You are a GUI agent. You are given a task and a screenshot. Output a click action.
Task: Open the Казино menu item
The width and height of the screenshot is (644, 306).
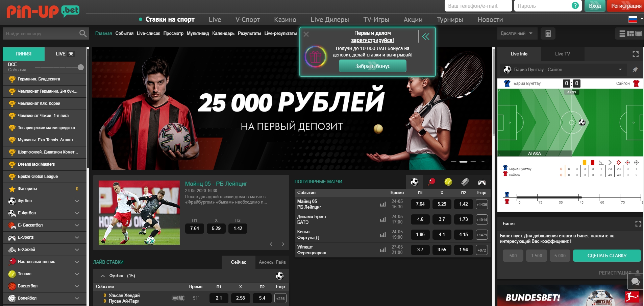(x=285, y=20)
